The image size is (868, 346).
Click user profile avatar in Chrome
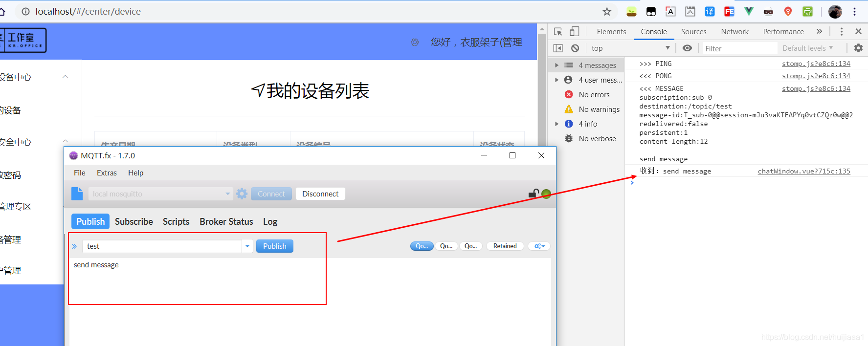(x=835, y=12)
